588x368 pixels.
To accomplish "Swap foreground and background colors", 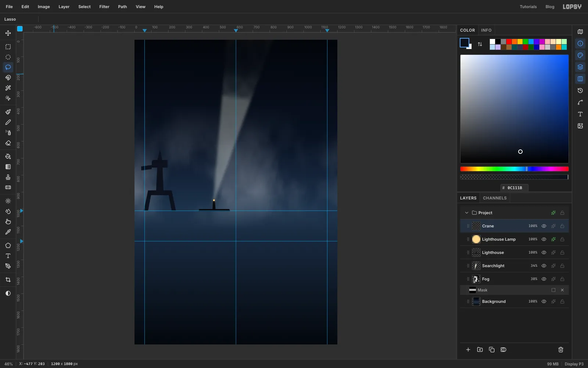I will tap(480, 44).
